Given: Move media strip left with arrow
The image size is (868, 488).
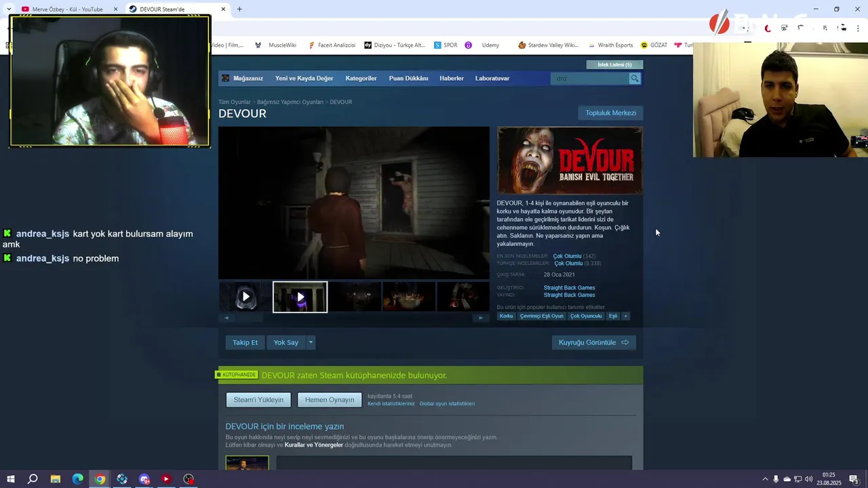Looking at the screenshot, I should [x=226, y=318].
